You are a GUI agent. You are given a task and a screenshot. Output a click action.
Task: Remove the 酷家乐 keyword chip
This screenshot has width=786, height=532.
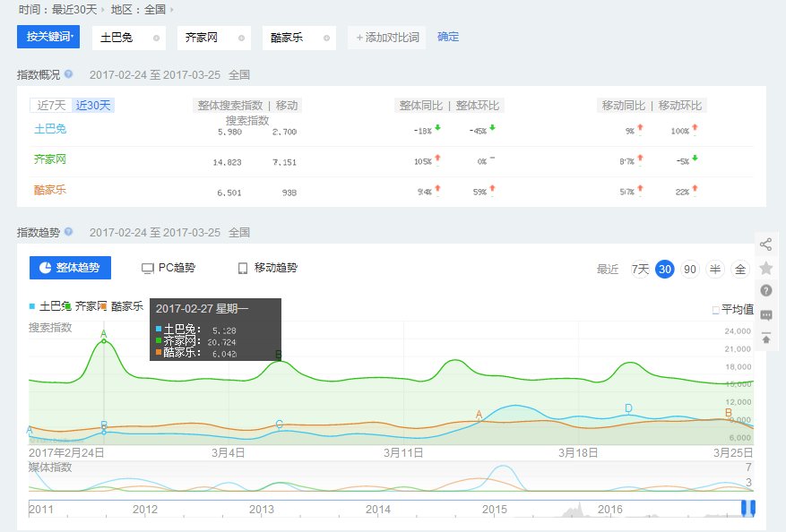(x=327, y=39)
